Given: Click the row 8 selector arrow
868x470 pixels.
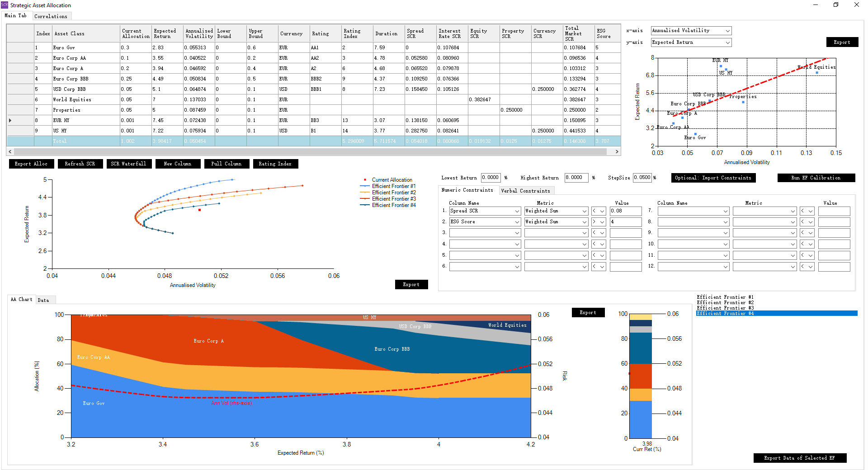Looking at the screenshot, I should coord(10,120).
